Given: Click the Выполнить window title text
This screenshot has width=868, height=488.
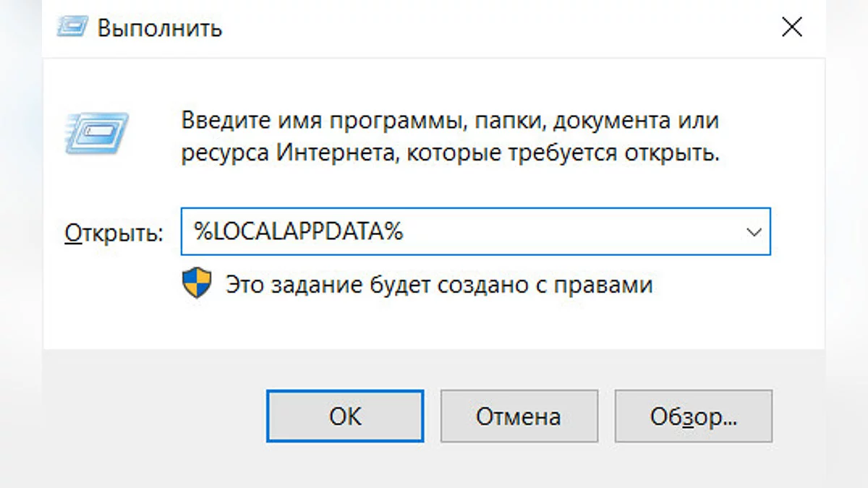Looking at the screenshot, I should 160,28.
